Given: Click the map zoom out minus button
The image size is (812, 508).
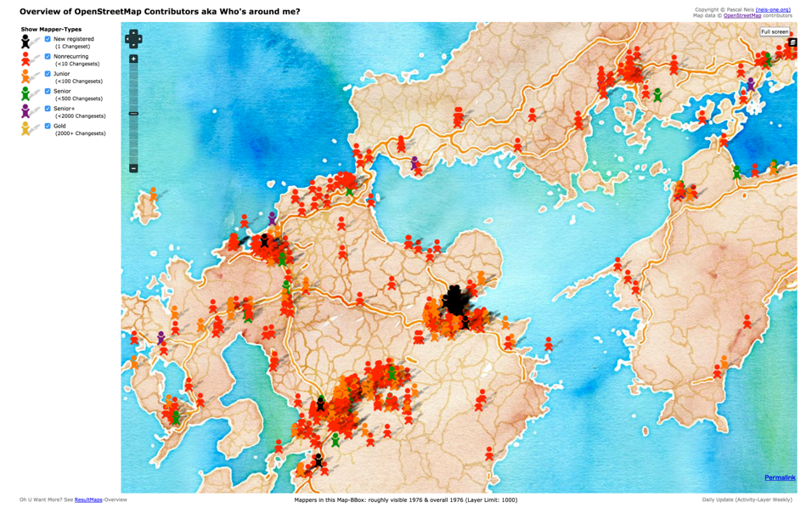Looking at the screenshot, I should pyautogui.click(x=133, y=168).
